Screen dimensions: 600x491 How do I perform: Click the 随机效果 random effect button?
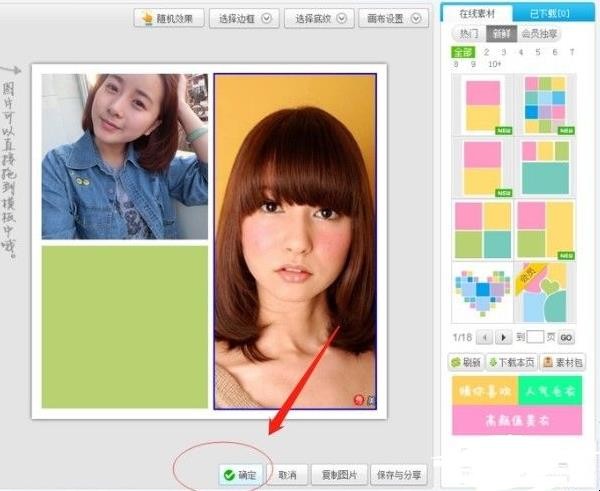click(x=169, y=18)
